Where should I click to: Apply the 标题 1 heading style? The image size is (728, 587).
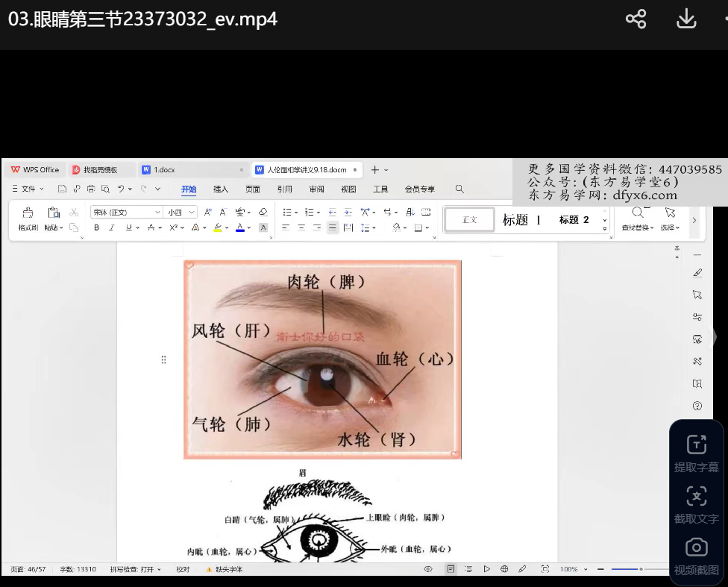(521, 220)
